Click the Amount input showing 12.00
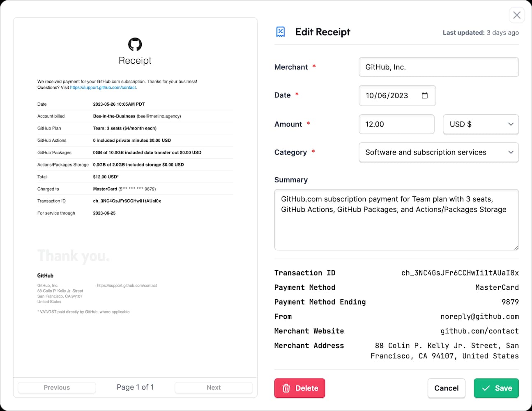The image size is (532, 411). point(396,124)
